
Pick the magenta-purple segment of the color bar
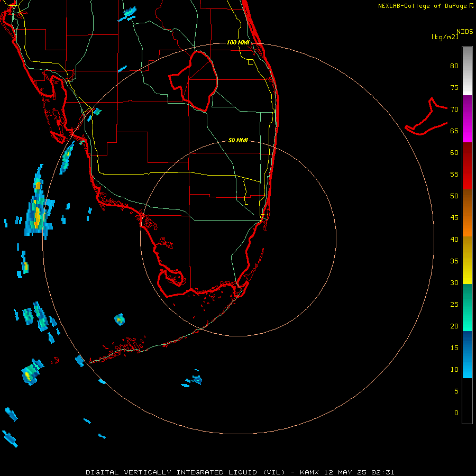point(467,119)
